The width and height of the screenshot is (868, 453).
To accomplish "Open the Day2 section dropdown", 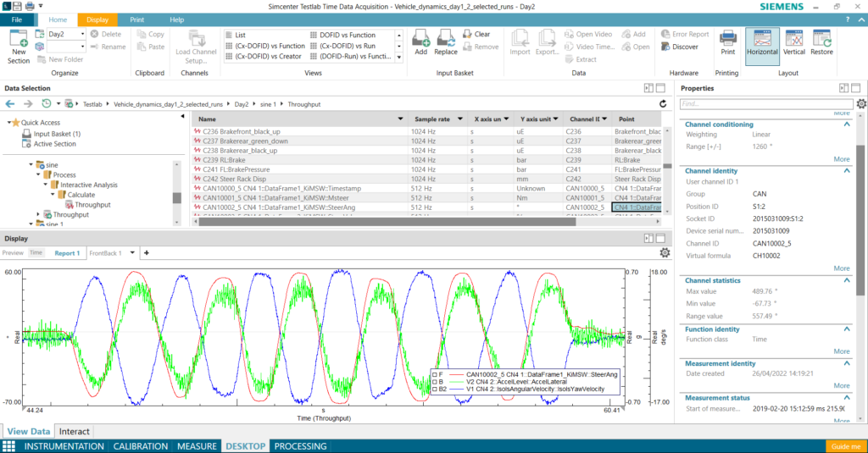I will coord(82,34).
